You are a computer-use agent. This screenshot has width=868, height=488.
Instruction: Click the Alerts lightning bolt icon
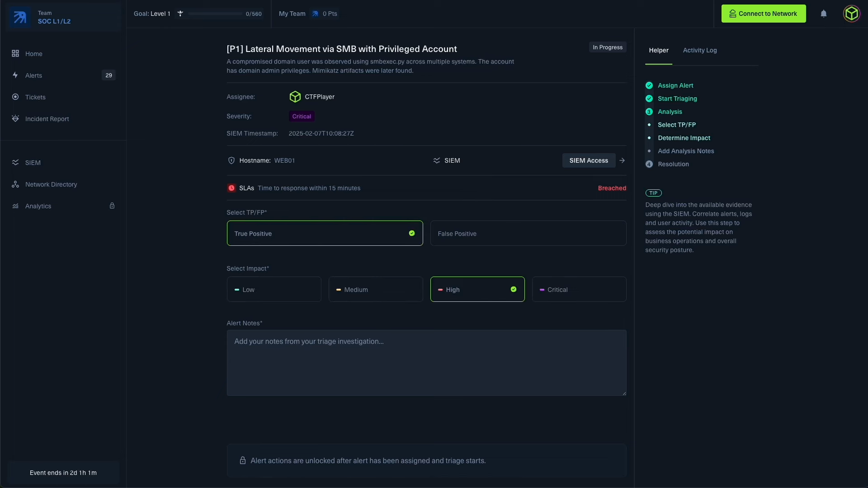[15, 75]
